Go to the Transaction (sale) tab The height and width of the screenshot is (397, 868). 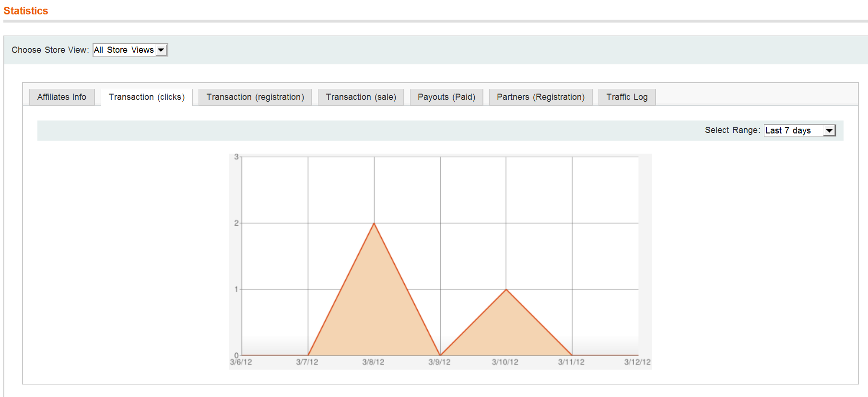click(361, 97)
